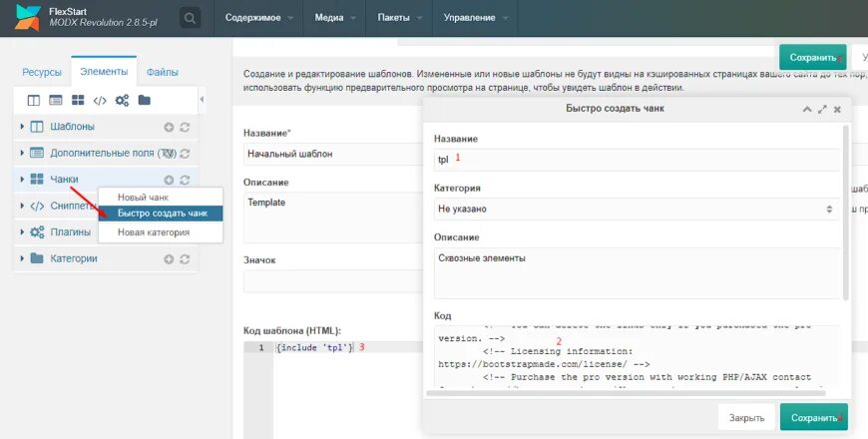Choose Новый чанк from context menu

click(x=161, y=198)
